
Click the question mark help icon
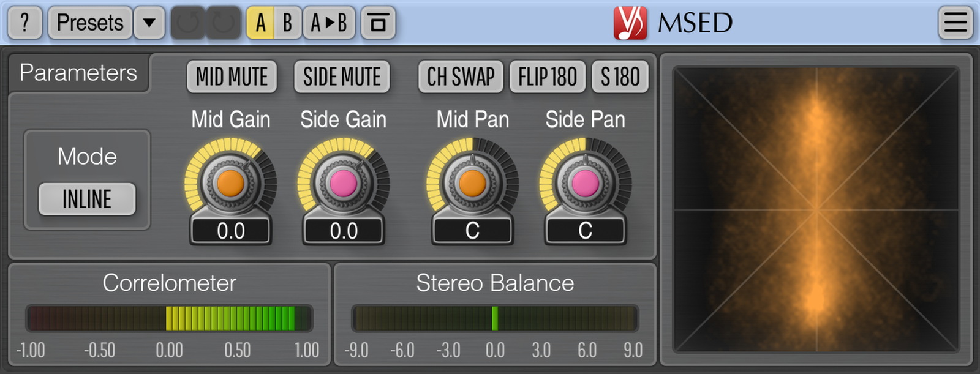point(24,23)
